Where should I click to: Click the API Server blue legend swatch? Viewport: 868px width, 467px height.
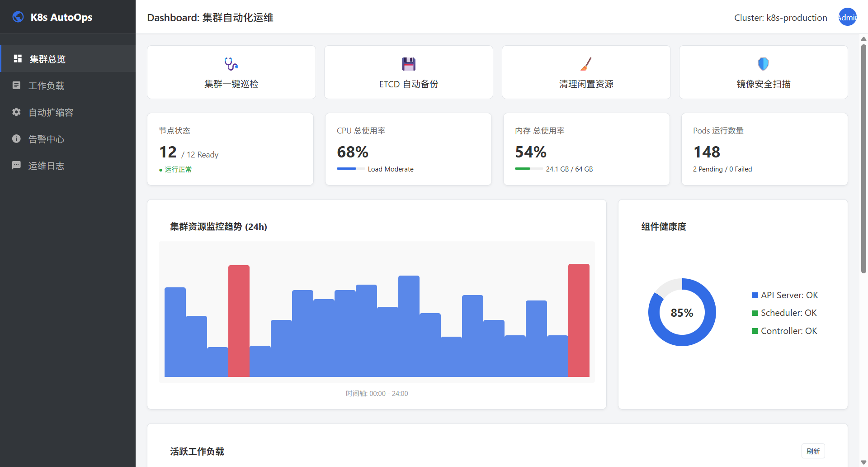click(x=755, y=295)
